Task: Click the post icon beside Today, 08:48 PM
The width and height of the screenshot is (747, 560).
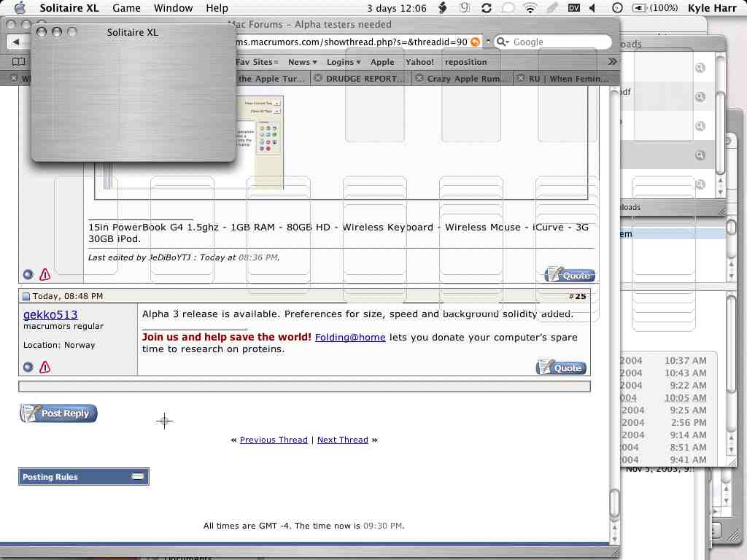Action: [x=26, y=296]
